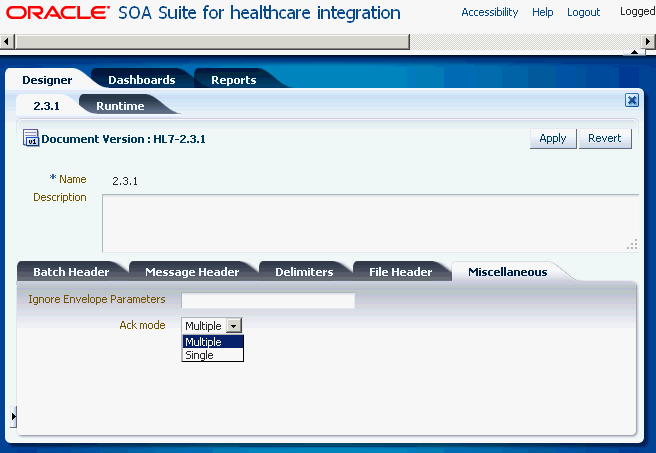
Task: Click the Ignore Envelope Parameters field
Action: pyautogui.click(x=268, y=300)
